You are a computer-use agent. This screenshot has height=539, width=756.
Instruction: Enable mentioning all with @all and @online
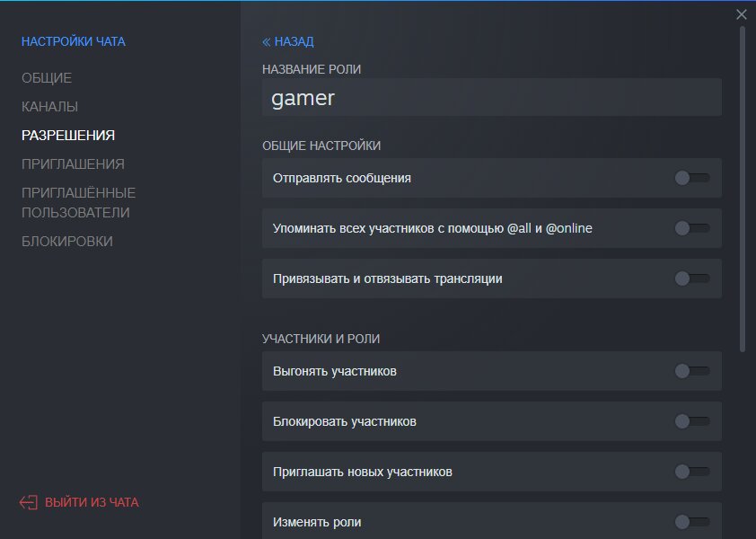692,228
